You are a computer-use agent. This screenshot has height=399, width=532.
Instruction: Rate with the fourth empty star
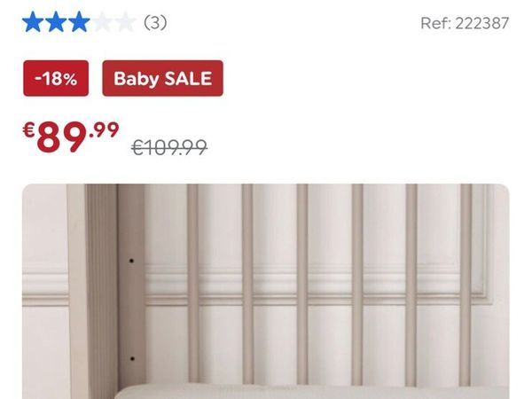coord(102,22)
